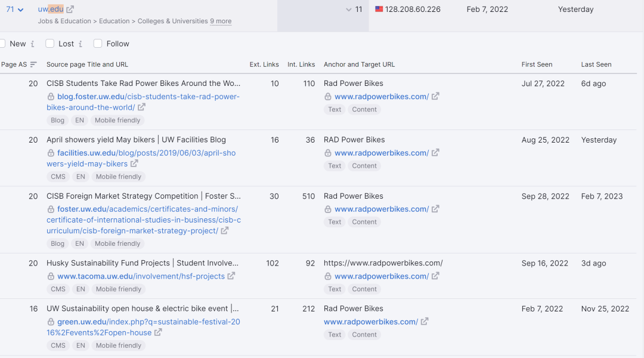Click title 'CISB Students Take Rad Power Bikes'

click(x=143, y=84)
